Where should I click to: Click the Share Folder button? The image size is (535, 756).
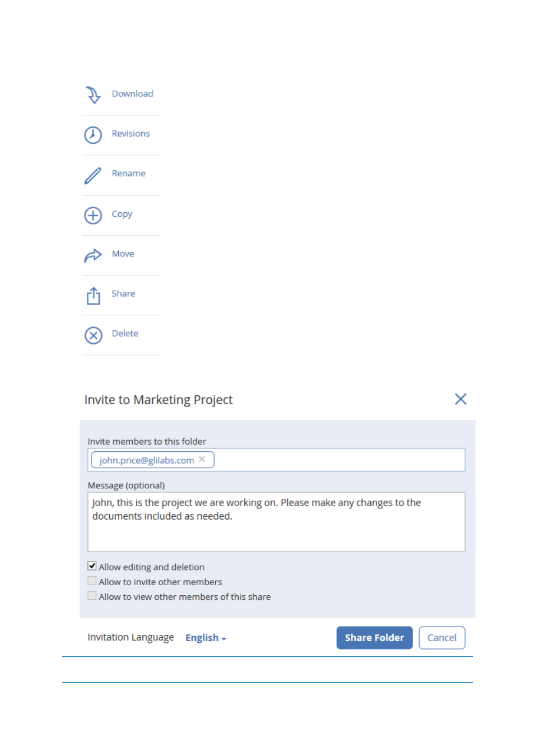click(x=374, y=638)
